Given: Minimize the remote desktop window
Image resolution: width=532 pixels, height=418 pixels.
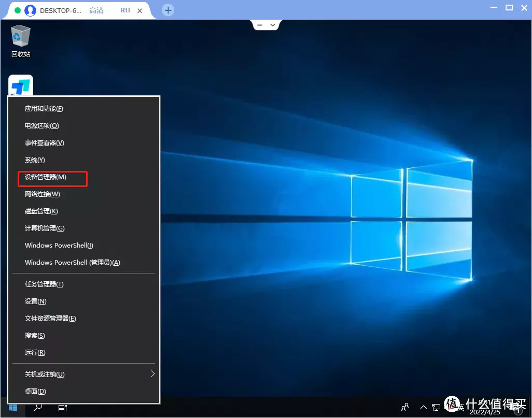Looking at the screenshot, I should (x=494, y=7).
